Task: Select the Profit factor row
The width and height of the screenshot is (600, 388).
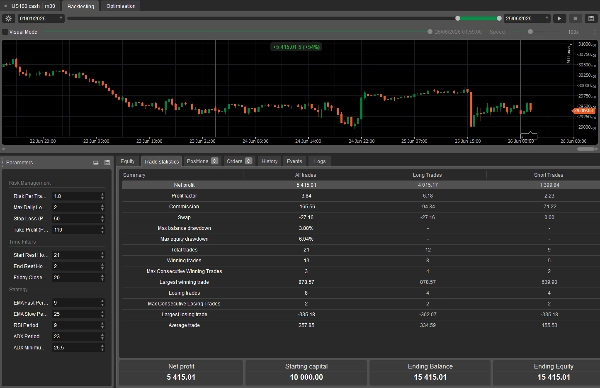Action: tap(361, 196)
